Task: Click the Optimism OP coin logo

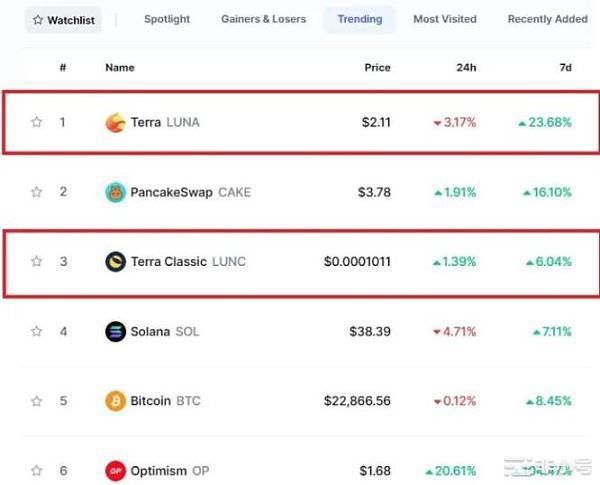Action: tap(116, 470)
